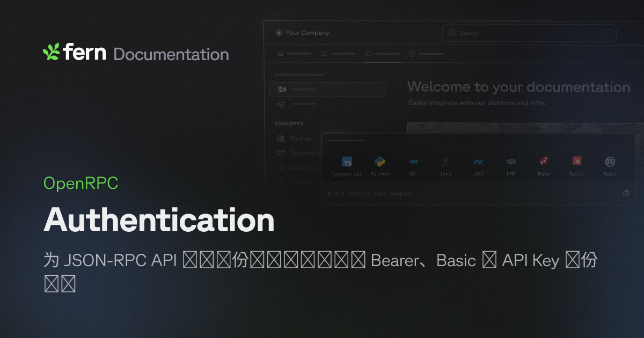Choose the Java language icon
This screenshot has width=644, height=338.
coord(445,161)
